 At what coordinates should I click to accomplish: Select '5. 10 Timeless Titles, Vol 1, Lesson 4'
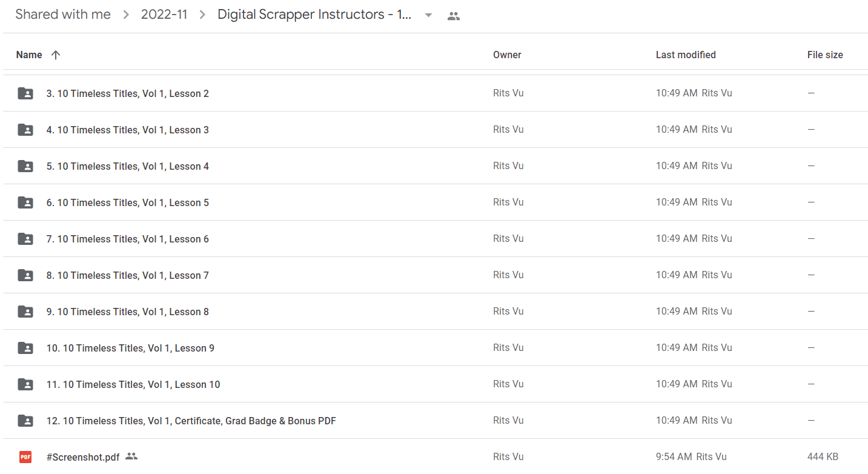coord(128,166)
